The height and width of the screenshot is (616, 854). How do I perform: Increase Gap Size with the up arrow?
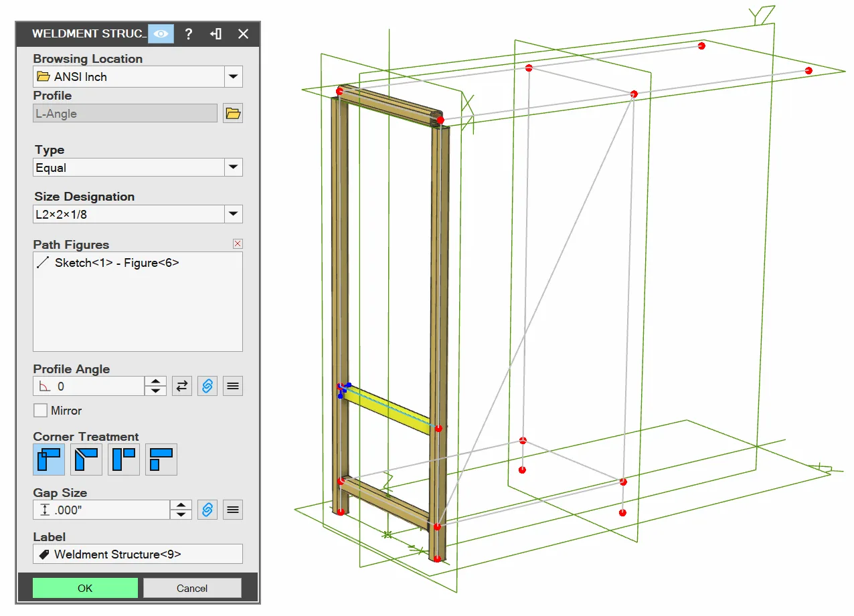point(181,506)
